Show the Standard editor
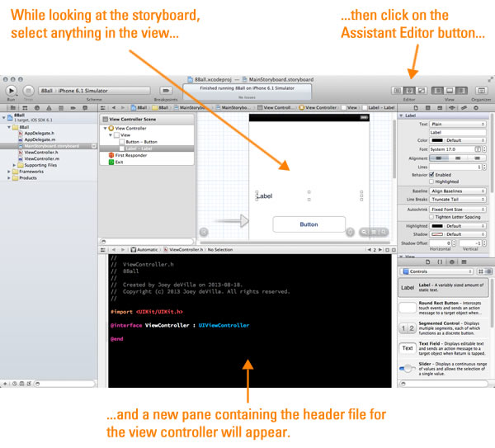The image size is (495, 448). pyautogui.click(x=398, y=91)
